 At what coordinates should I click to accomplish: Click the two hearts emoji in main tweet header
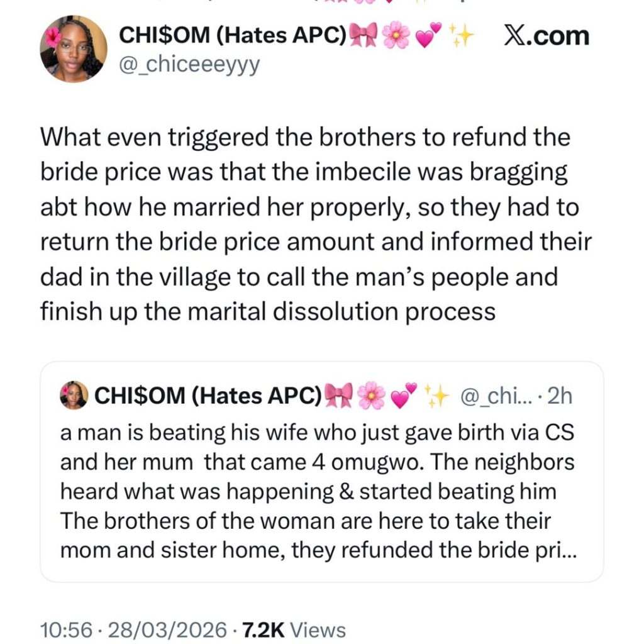[x=430, y=36]
